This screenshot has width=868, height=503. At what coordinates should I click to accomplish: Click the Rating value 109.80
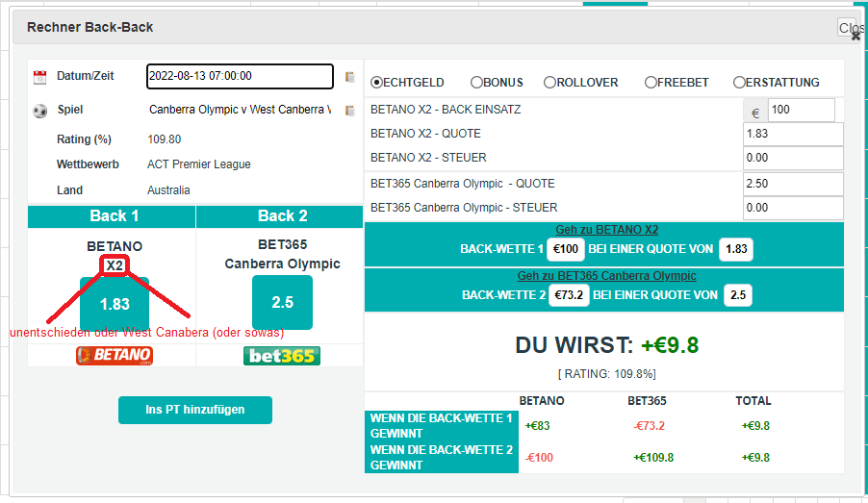[164, 139]
